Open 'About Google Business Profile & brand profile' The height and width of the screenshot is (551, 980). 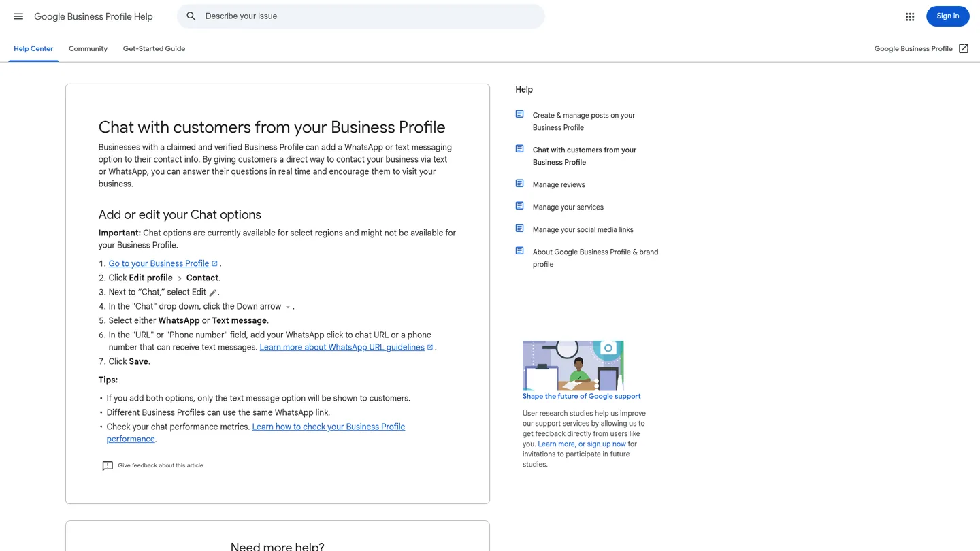[x=595, y=258]
